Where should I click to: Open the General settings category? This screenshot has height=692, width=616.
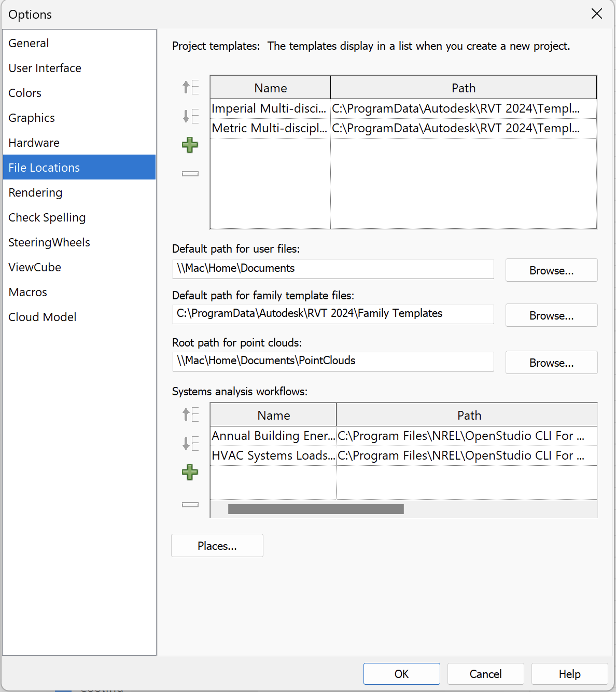point(29,43)
